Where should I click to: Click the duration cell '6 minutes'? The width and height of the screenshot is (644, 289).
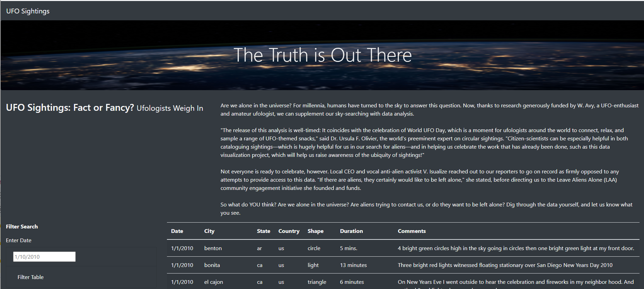pyautogui.click(x=352, y=282)
